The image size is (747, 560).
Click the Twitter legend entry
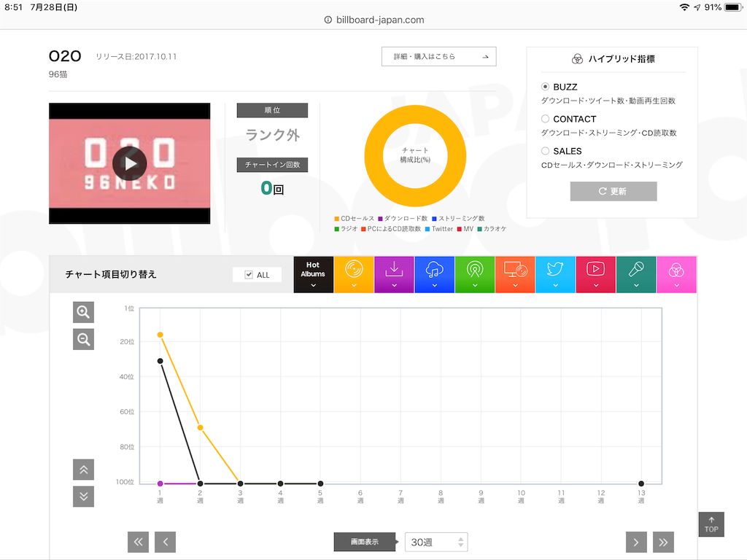point(438,229)
